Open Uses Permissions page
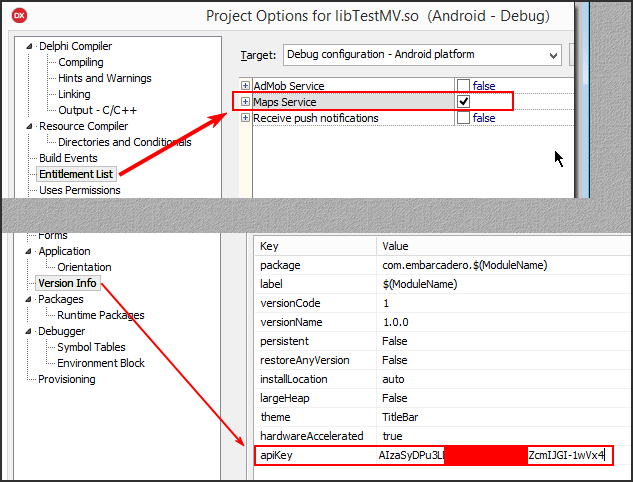This screenshot has height=482, width=633. pos(80,190)
